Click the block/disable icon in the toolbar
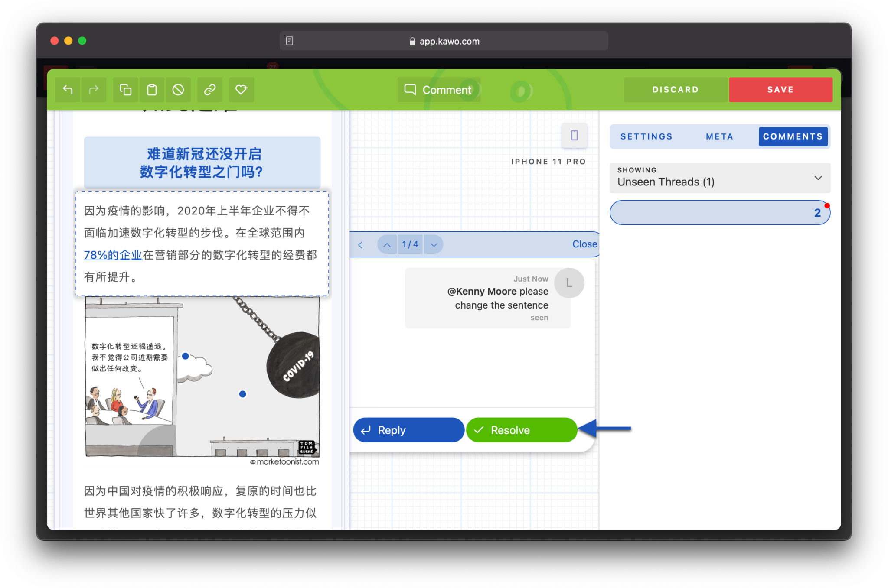888x588 pixels. click(178, 90)
